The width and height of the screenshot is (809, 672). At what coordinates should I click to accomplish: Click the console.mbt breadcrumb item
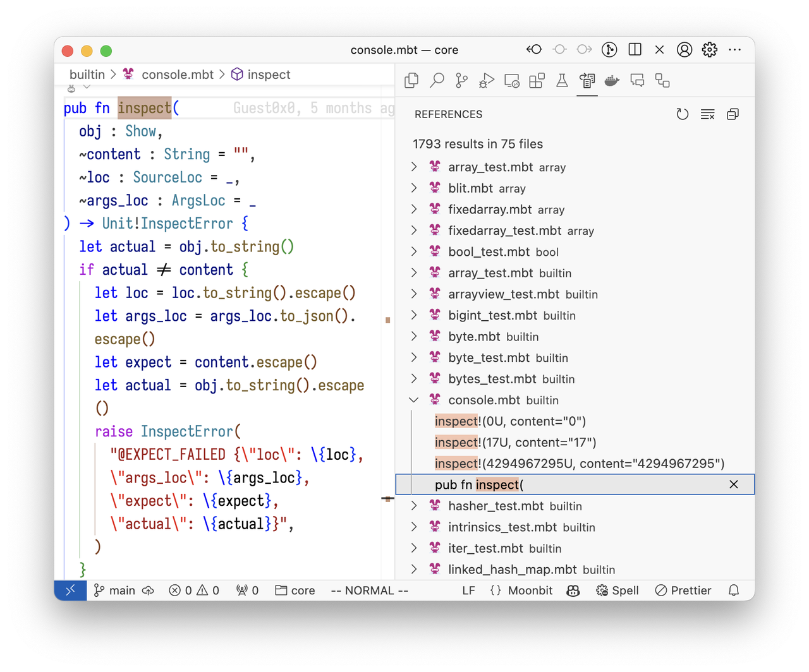[177, 75]
